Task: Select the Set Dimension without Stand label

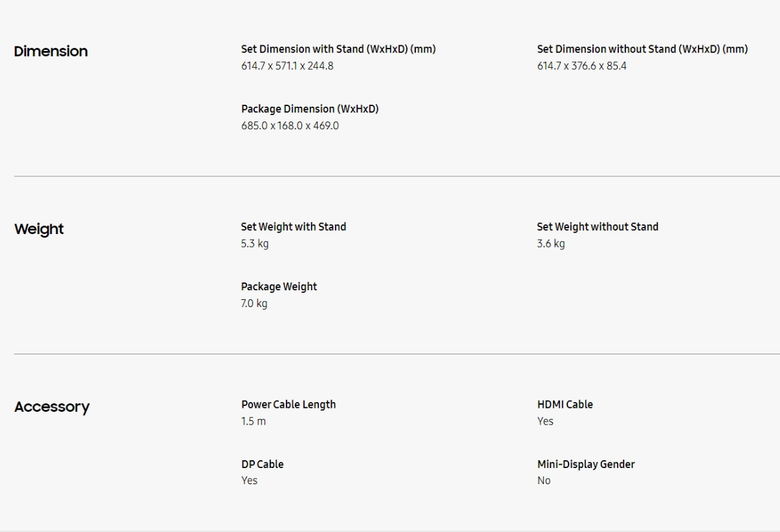Action: coord(642,49)
